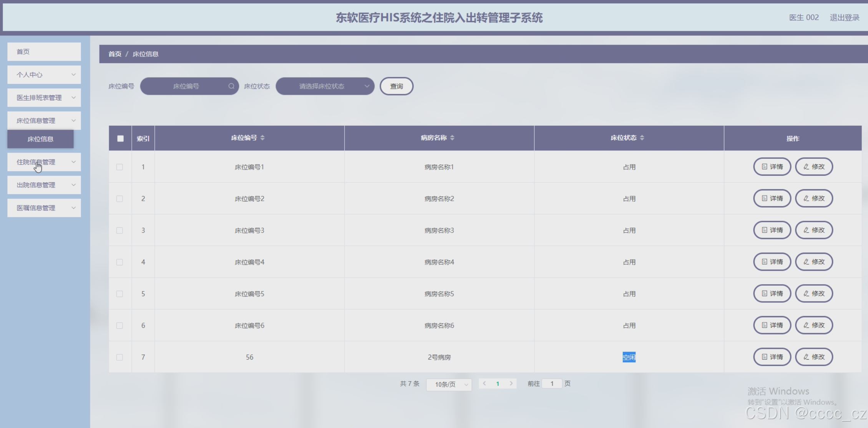Click the 查询 search button

pos(396,86)
